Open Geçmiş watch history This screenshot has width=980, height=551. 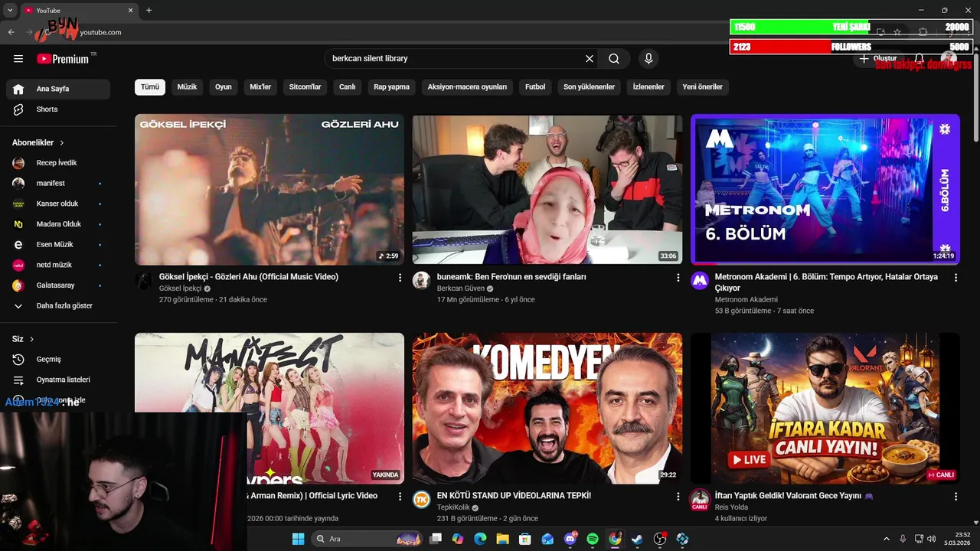pyautogui.click(x=58, y=360)
